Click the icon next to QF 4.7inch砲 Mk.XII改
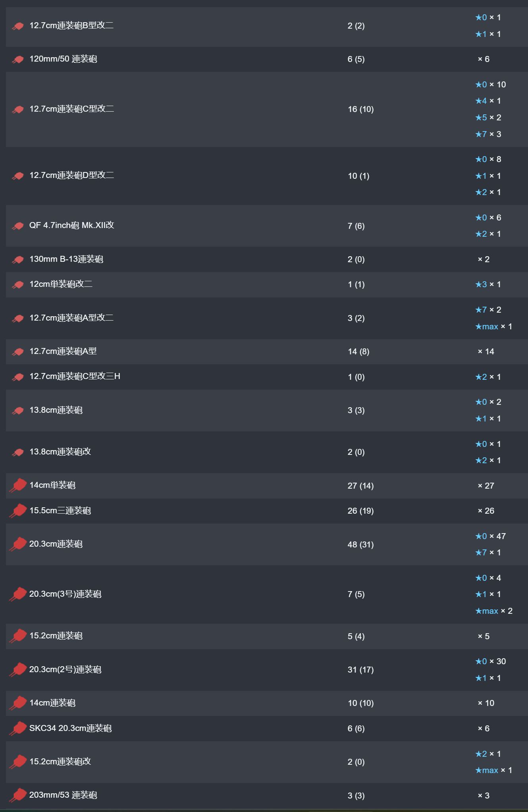The height and width of the screenshot is (812, 528). point(18,226)
